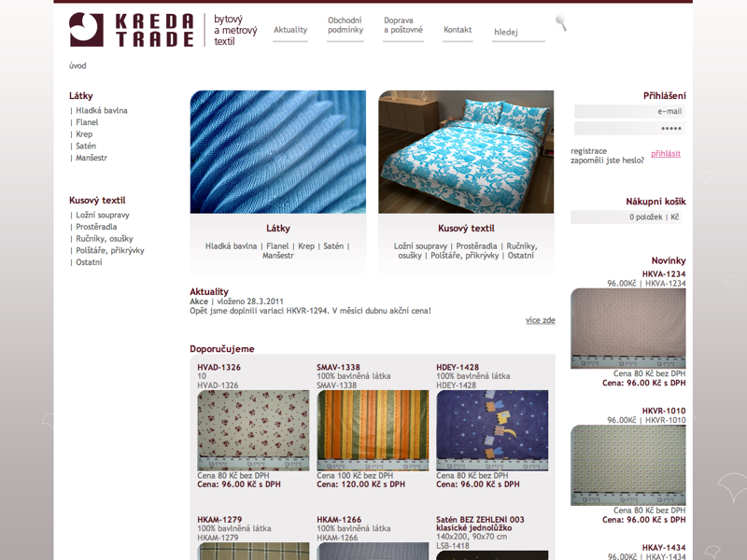The height and width of the screenshot is (560, 747).
Task: Open Obchodní podmínky in top navigation
Action: click(345, 25)
